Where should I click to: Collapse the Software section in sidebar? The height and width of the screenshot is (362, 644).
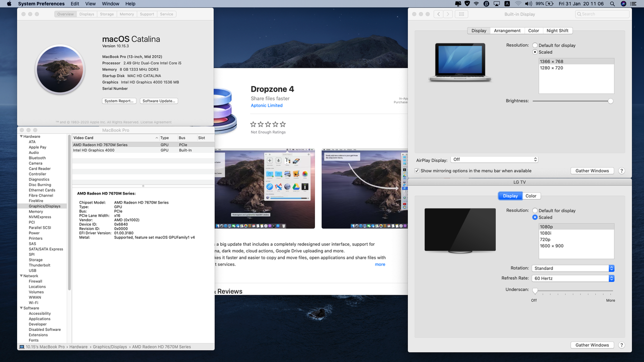tap(21, 308)
